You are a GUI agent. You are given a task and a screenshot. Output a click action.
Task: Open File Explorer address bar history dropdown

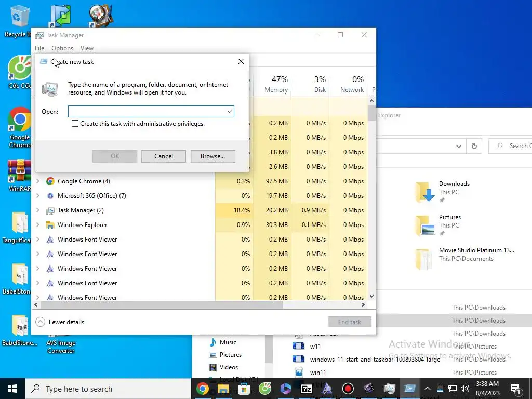[459, 147]
